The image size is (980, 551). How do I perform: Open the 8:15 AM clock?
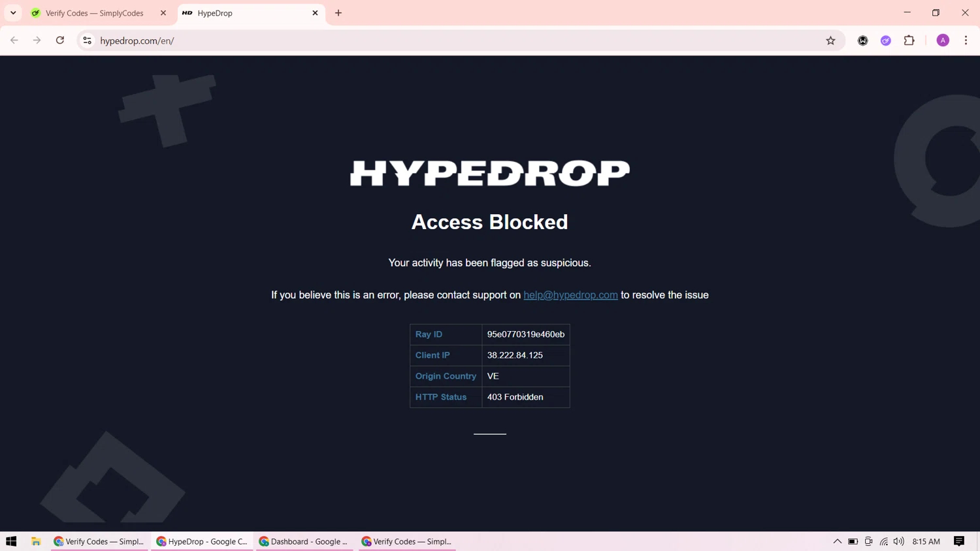[926, 541]
